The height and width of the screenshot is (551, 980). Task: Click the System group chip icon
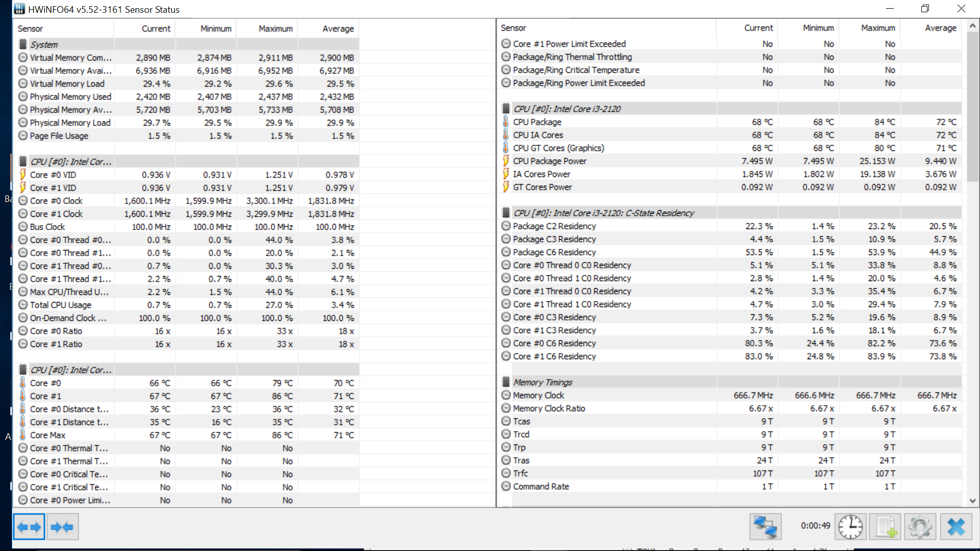[x=23, y=44]
